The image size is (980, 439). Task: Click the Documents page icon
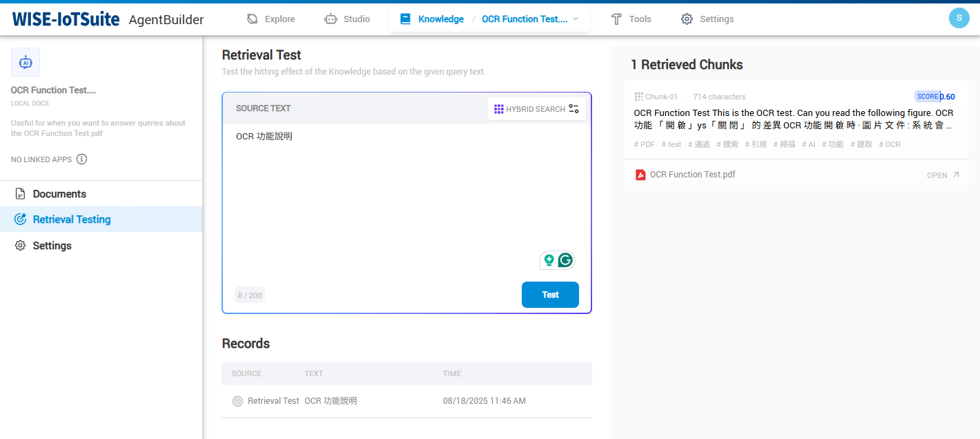[21, 194]
